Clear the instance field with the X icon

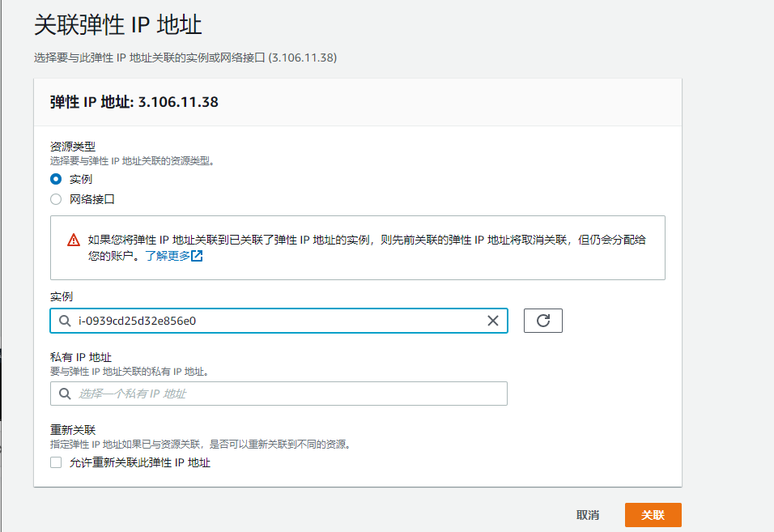[x=492, y=321]
